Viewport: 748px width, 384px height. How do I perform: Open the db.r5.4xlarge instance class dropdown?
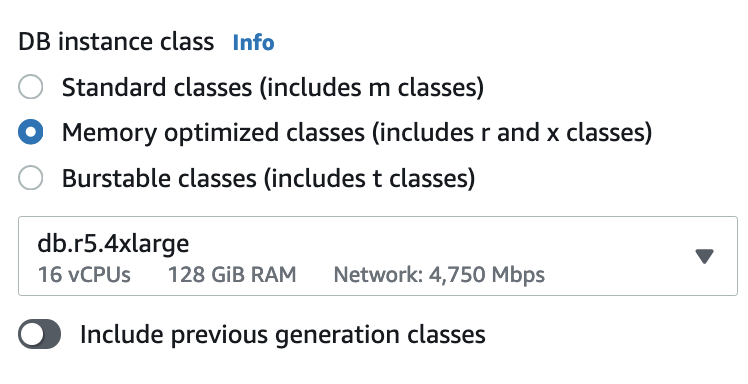tap(378, 256)
